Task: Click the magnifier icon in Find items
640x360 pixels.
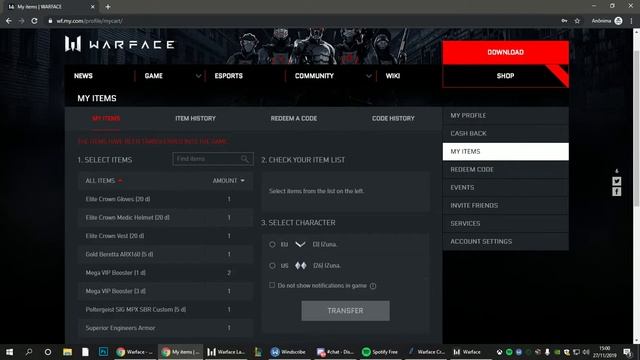Action: click(244, 159)
